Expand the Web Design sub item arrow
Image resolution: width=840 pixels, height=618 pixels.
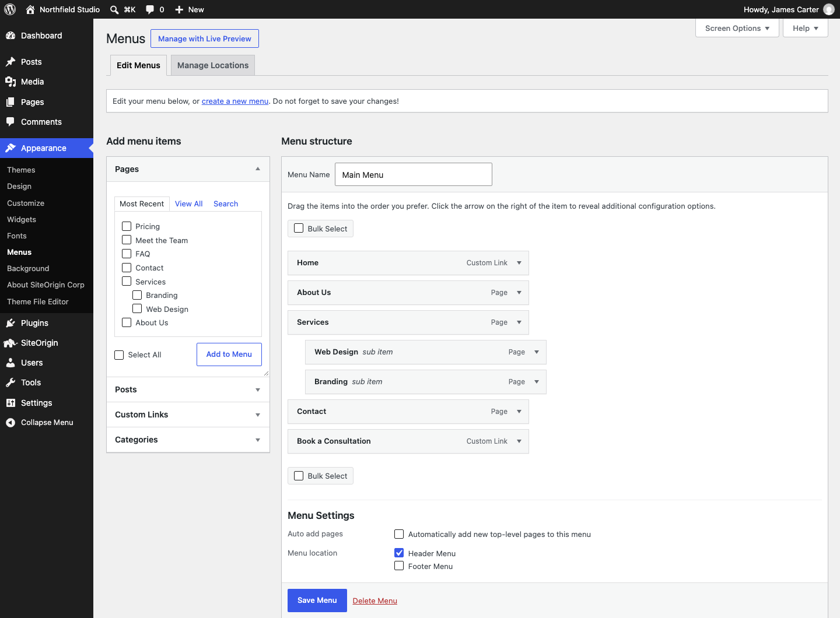[x=537, y=352]
